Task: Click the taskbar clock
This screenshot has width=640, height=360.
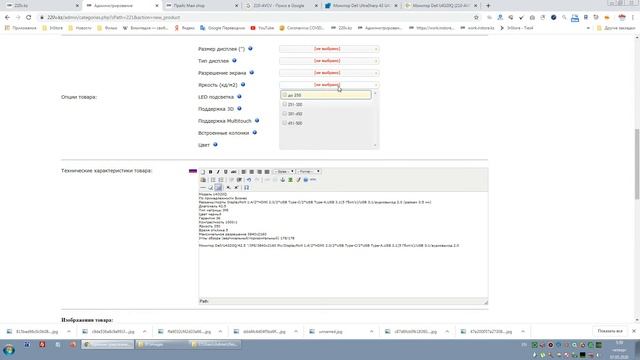Action: (x=619, y=350)
